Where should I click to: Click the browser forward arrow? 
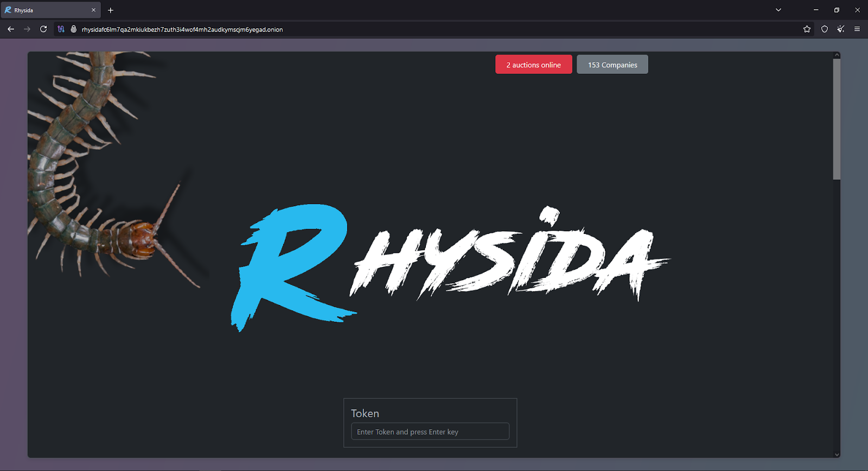[27, 29]
